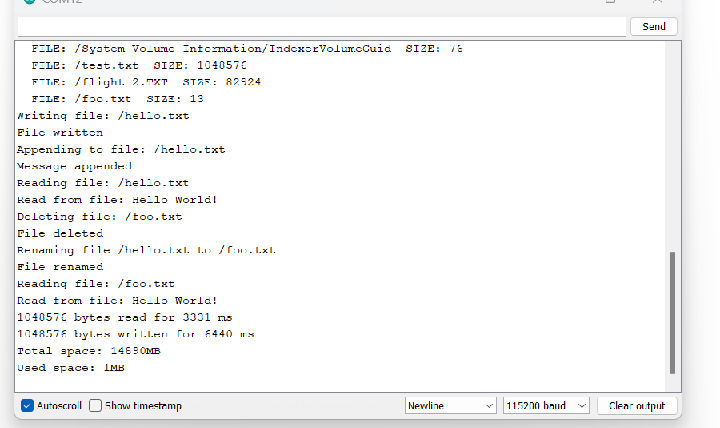This screenshot has width=720, height=428.
Task: Maximize the serial monitor window
Action: tap(610, 3)
